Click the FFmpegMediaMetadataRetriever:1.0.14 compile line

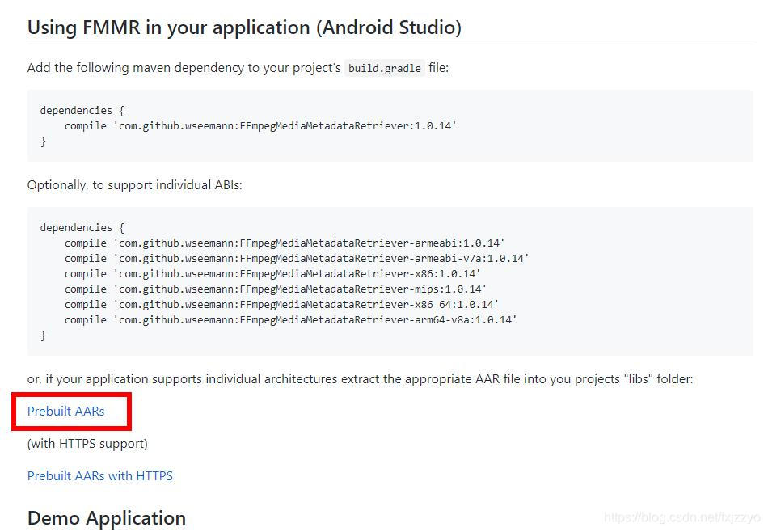260,126
